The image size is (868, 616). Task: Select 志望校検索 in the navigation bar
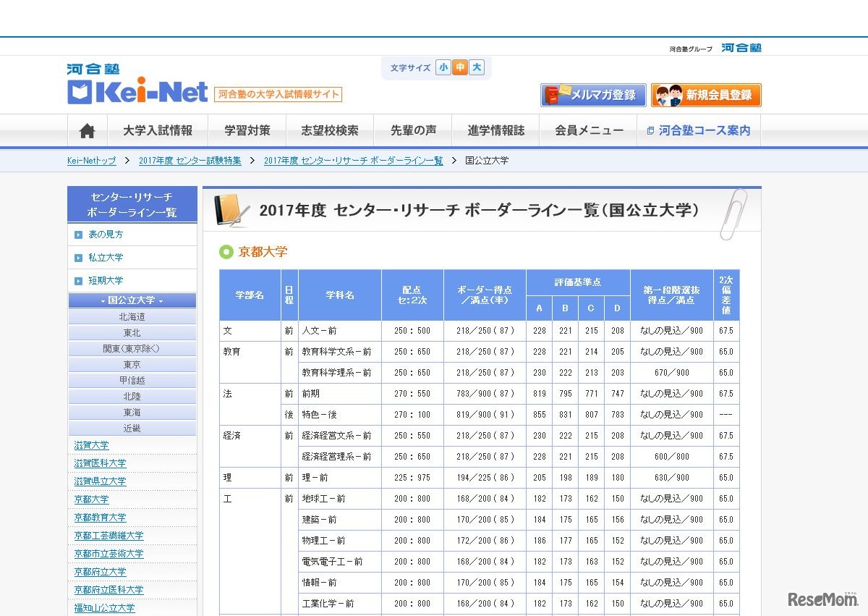click(x=329, y=130)
